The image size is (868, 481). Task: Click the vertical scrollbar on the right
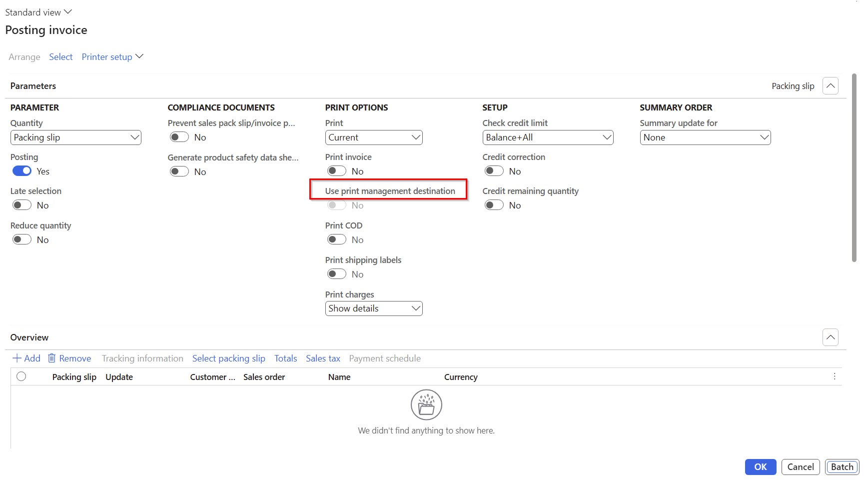click(x=854, y=168)
